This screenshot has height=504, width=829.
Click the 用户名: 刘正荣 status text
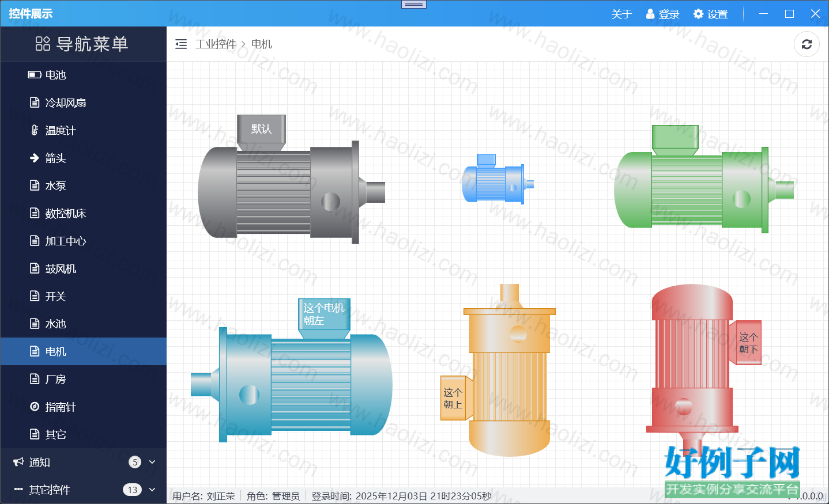(x=204, y=496)
